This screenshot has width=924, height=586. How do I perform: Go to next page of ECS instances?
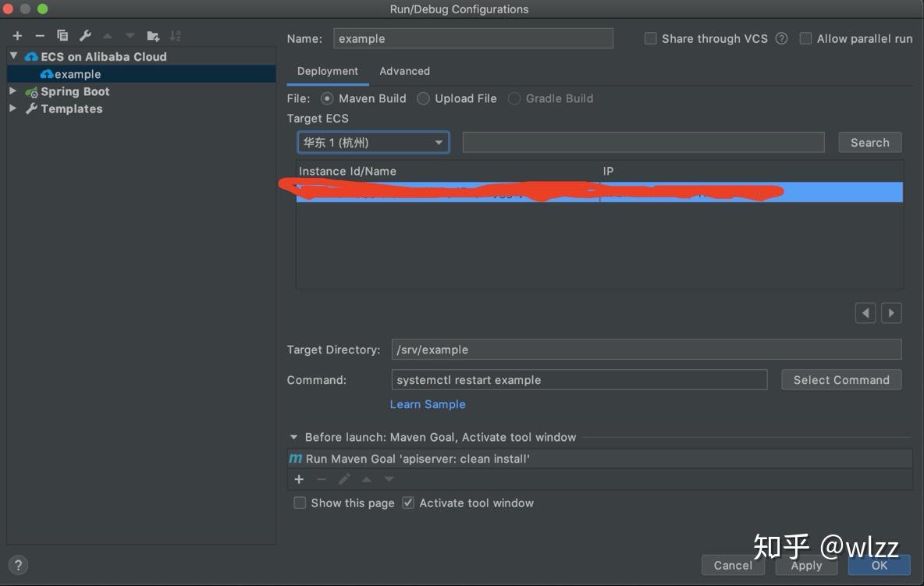(x=891, y=313)
